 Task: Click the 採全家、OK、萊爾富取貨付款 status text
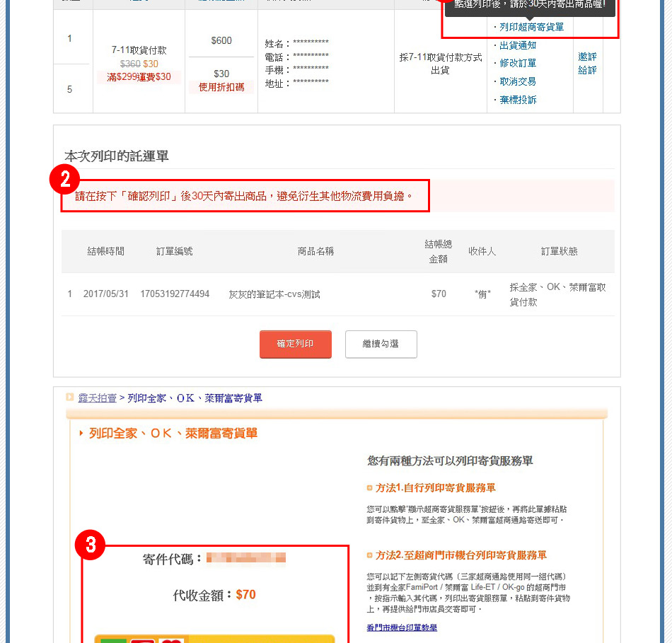557,294
